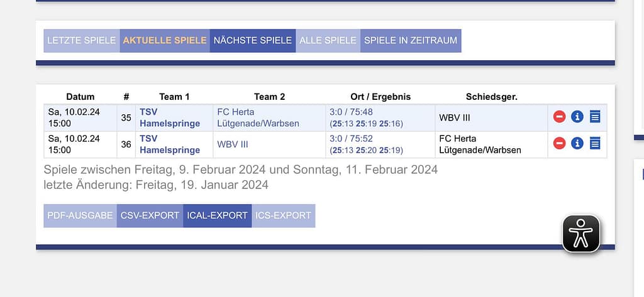Download the PDF-Ausgabe

click(80, 215)
